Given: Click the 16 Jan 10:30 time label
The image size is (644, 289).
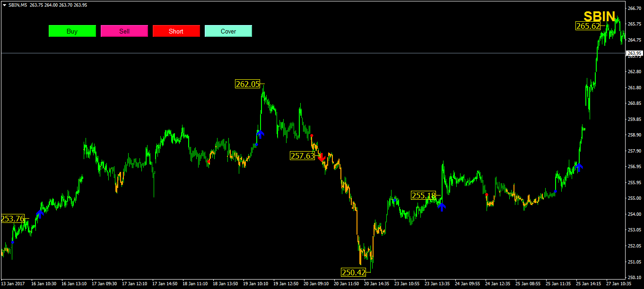Looking at the screenshot, I should point(44,284).
